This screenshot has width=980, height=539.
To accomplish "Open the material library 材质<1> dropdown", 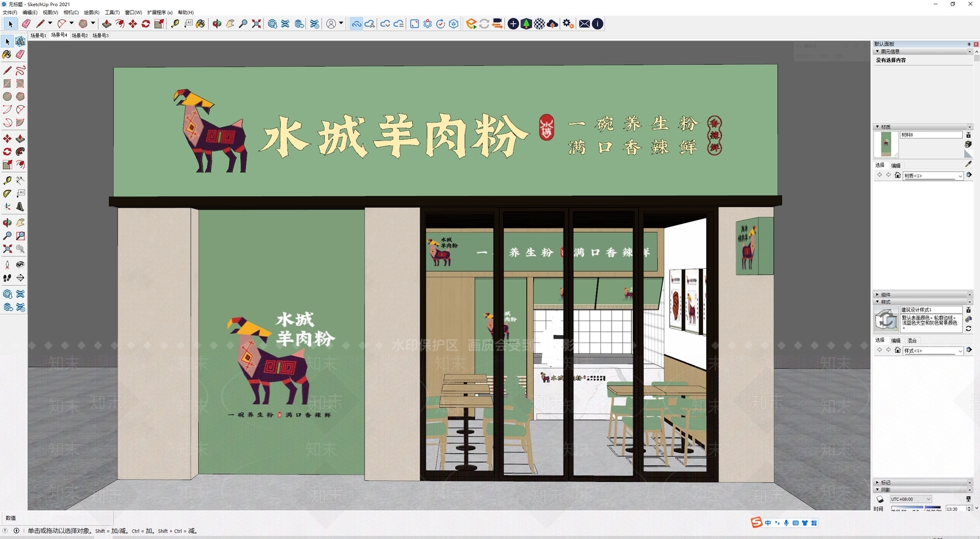I will (x=933, y=176).
